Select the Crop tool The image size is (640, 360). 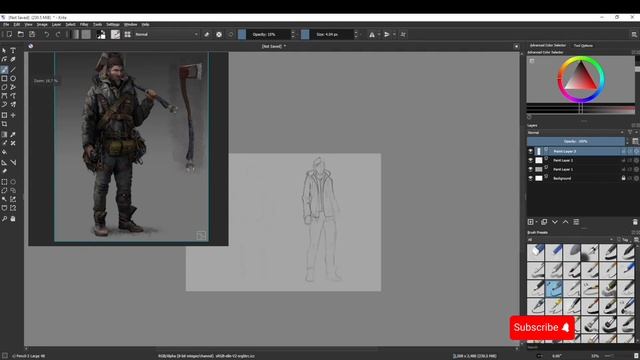click(4, 124)
